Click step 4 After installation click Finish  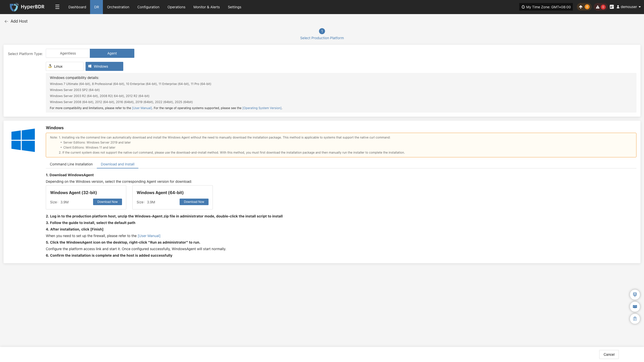[74, 229]
